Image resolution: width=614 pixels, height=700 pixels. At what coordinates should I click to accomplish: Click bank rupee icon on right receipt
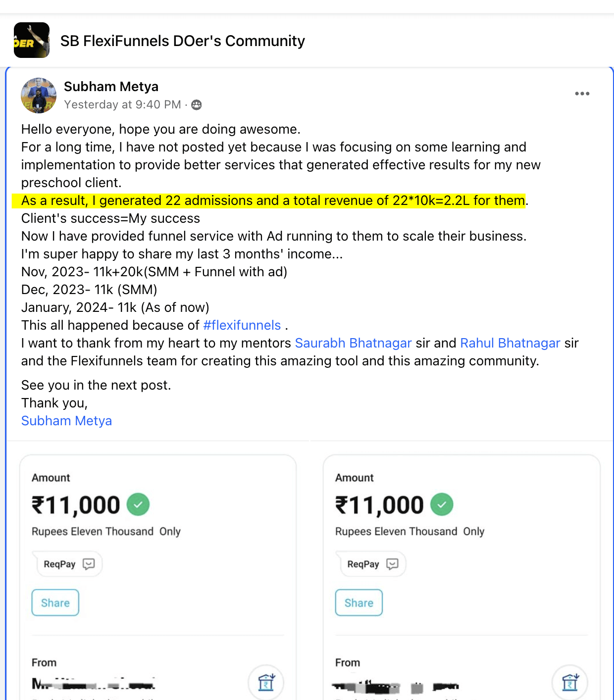[x=570, y=682]
